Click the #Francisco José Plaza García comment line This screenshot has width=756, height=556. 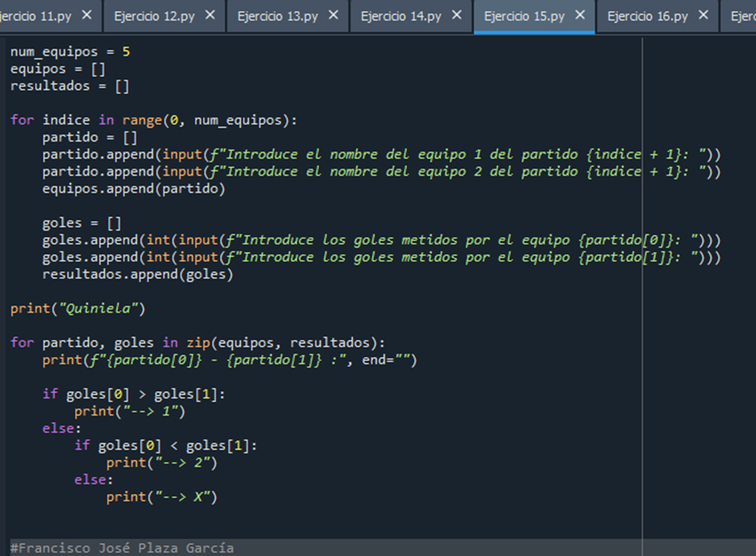point(122,547)
